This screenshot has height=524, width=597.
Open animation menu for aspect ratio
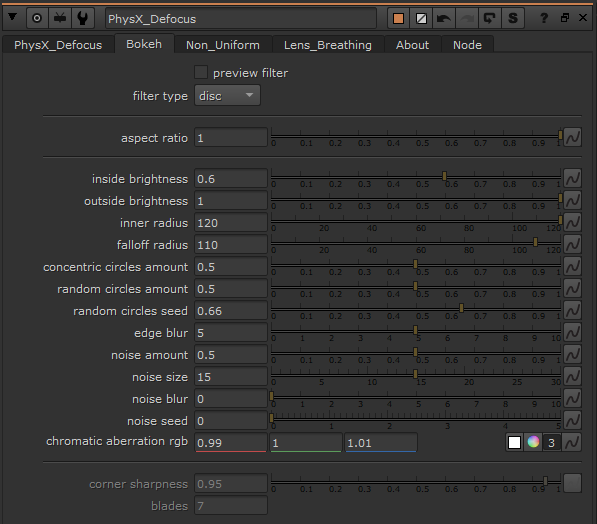(572, 137)
